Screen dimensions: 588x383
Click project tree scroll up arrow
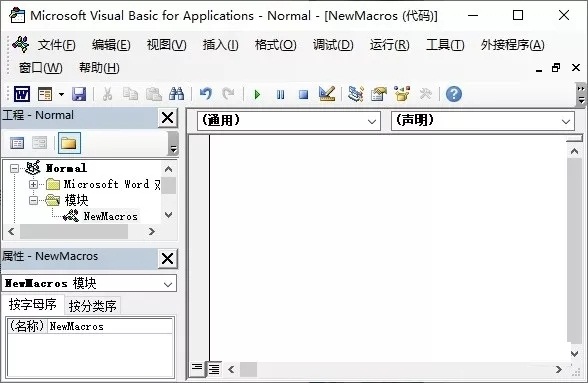click(x=169, y=169)
